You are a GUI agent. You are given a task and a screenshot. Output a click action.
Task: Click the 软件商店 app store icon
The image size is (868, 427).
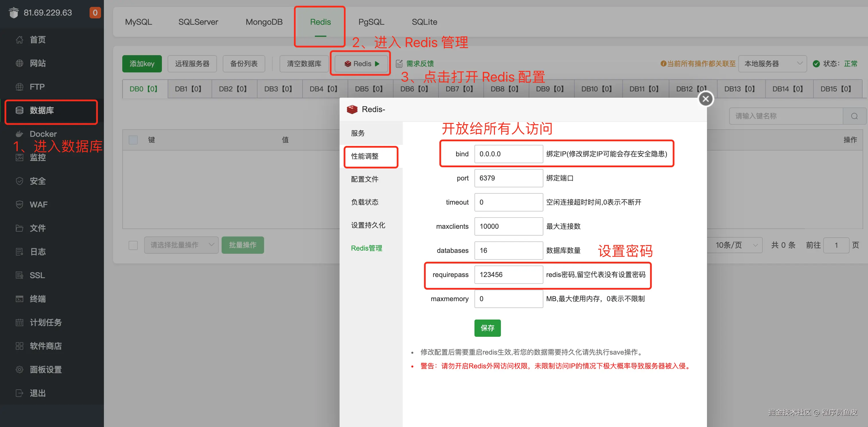pyautogui.click(x=19, y=346)
